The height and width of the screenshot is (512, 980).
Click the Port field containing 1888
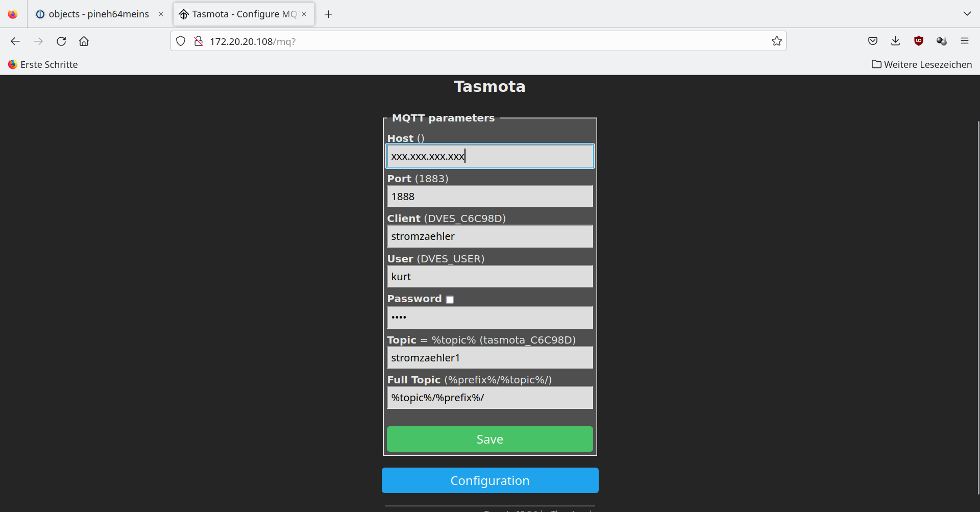(490, 197)
